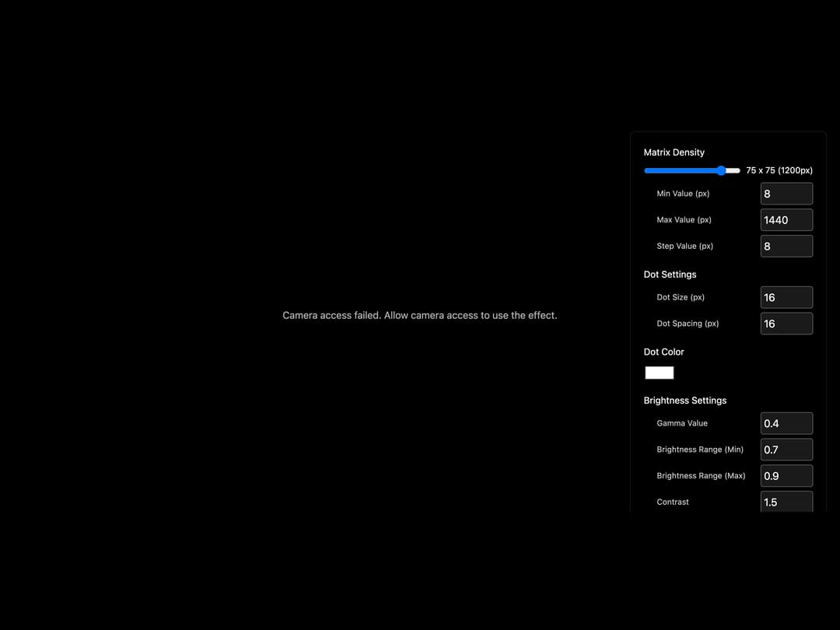The height and width of the screenshot is (630, 840).
Task: Edit the Dot Size (px) field
Action: (x=786, y=297)
